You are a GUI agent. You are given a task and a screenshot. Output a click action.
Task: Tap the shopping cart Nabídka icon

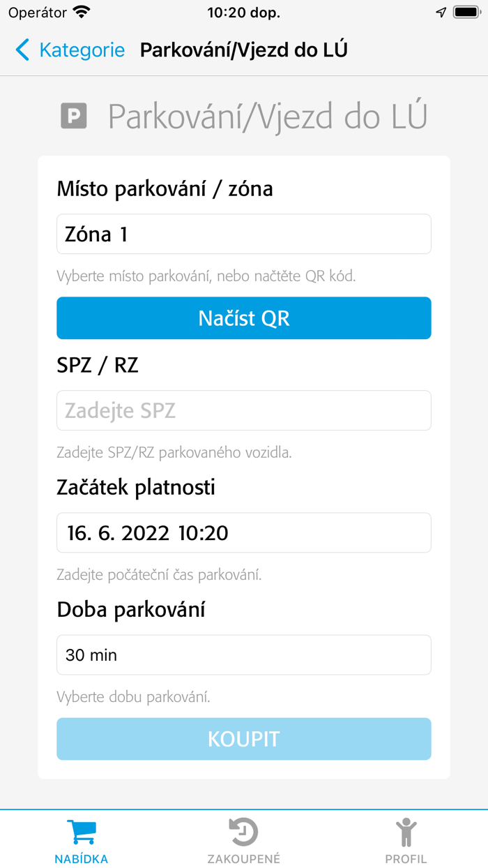[82, 832]
